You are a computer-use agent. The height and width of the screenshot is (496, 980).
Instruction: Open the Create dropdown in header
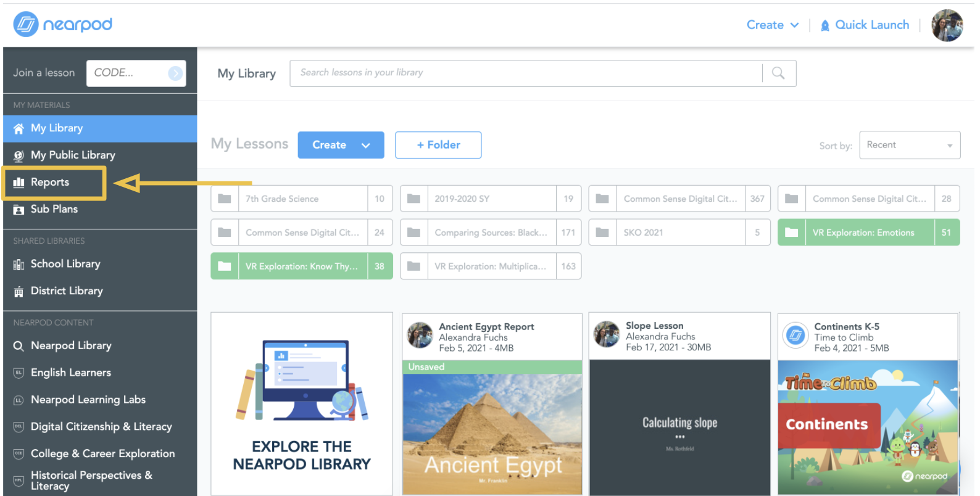pos(772,25)
